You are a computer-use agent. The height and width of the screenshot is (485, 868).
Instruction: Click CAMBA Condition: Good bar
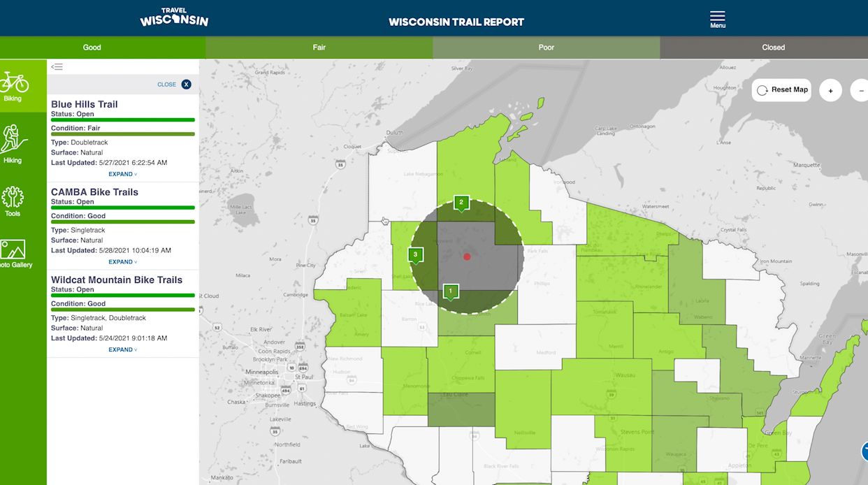coord(123,222)
